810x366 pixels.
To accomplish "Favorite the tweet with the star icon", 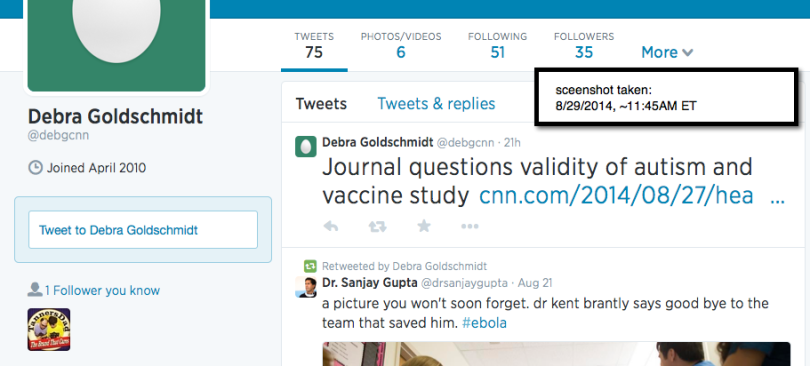I will click(424, 226).
